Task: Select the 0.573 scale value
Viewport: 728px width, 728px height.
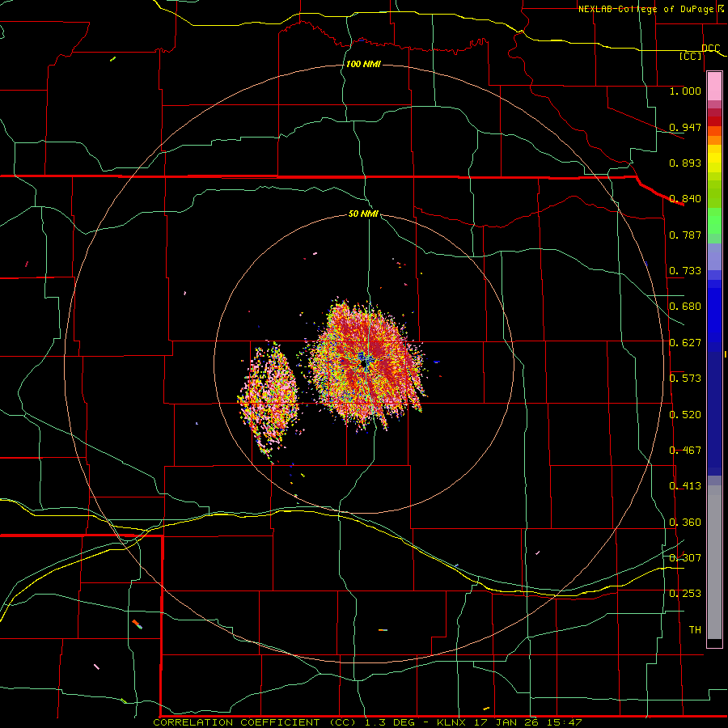Action: point(685,379)
